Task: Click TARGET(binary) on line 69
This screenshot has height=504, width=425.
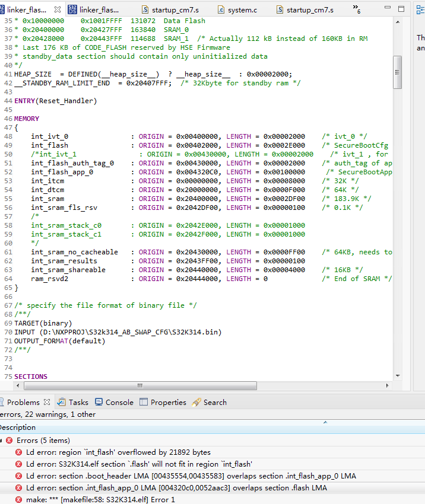Action: point(43,323)
